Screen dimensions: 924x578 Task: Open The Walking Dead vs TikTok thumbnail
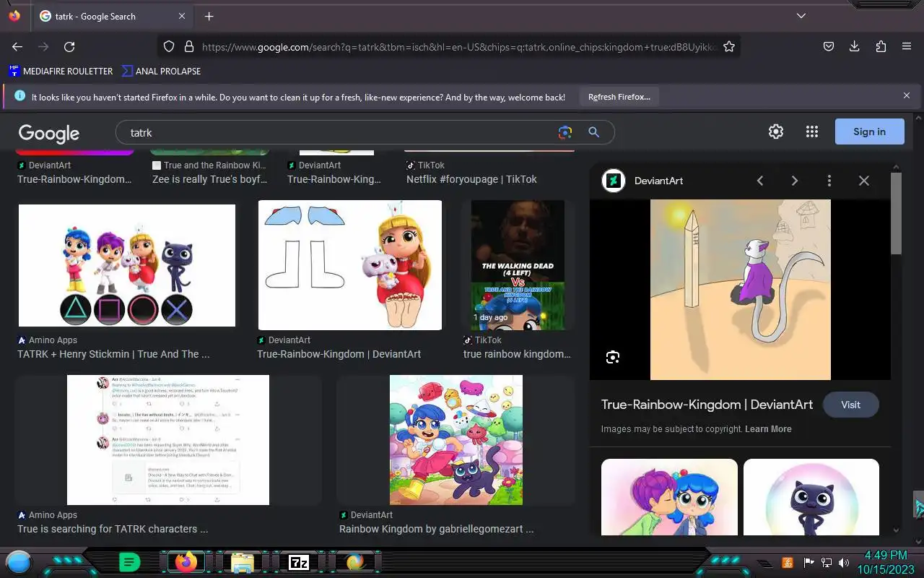518,265
